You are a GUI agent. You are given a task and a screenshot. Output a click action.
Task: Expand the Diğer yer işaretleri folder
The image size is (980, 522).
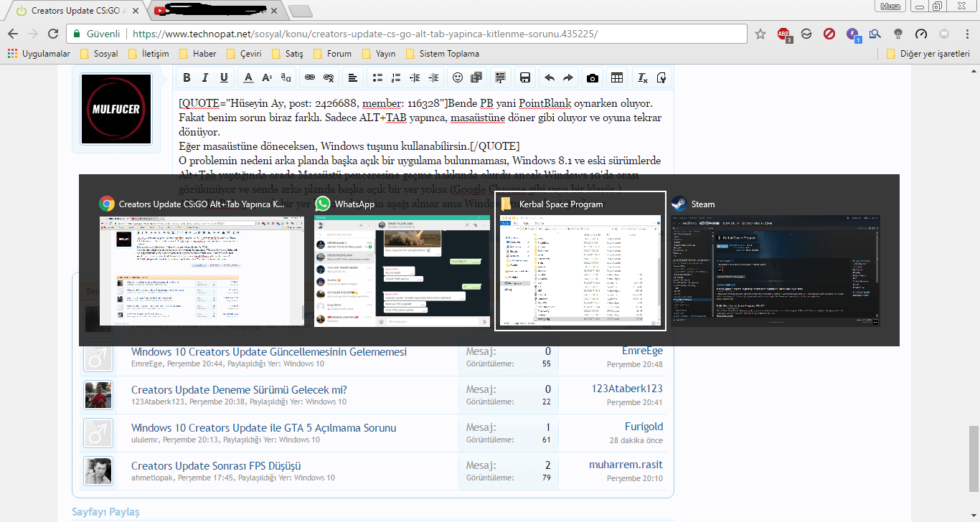coord(928,54)
